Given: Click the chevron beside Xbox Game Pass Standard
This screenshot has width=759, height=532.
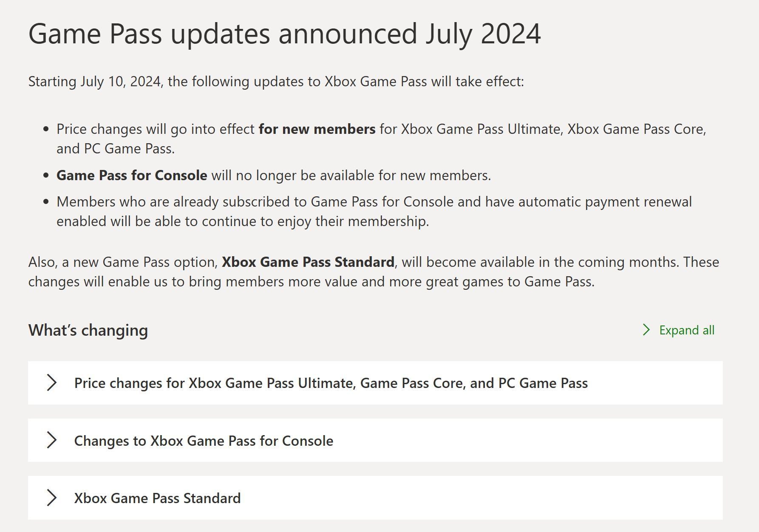Looking at the screenshot, I should pyautogui.click(x=51, y=498).
